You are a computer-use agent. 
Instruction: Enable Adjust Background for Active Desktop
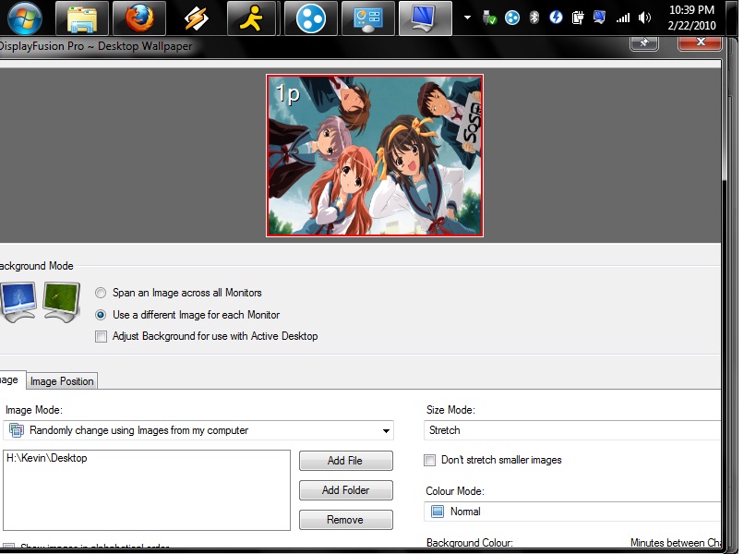[x=102, y=337]
